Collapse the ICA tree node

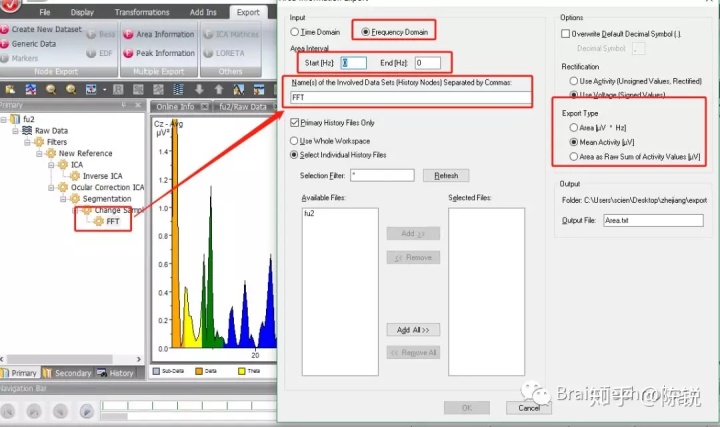[51, 165]
